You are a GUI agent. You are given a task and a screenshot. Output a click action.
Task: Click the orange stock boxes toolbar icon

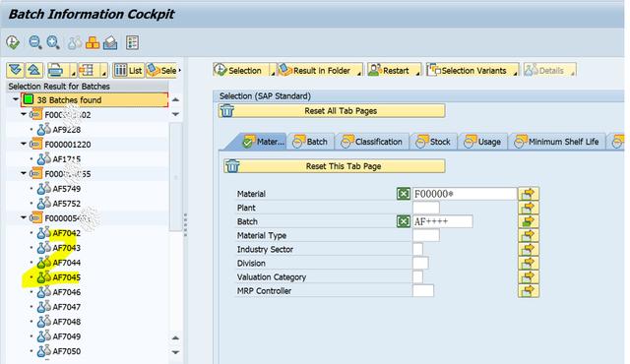(93, 43)
